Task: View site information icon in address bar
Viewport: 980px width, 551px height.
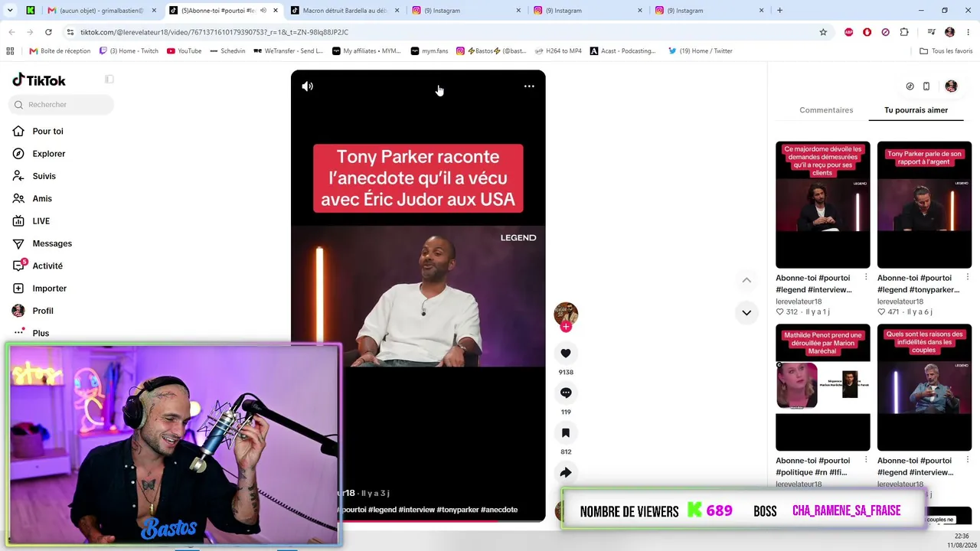Action: point(70,32)
